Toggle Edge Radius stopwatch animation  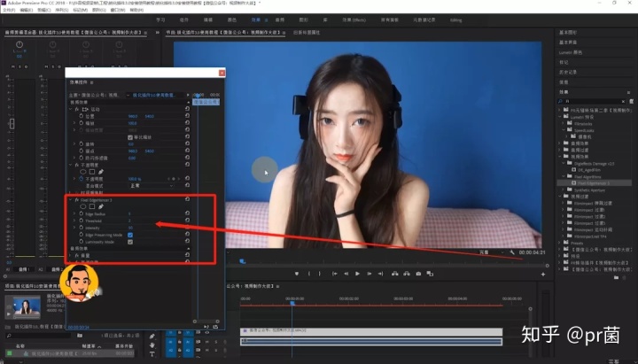[81, 213]
